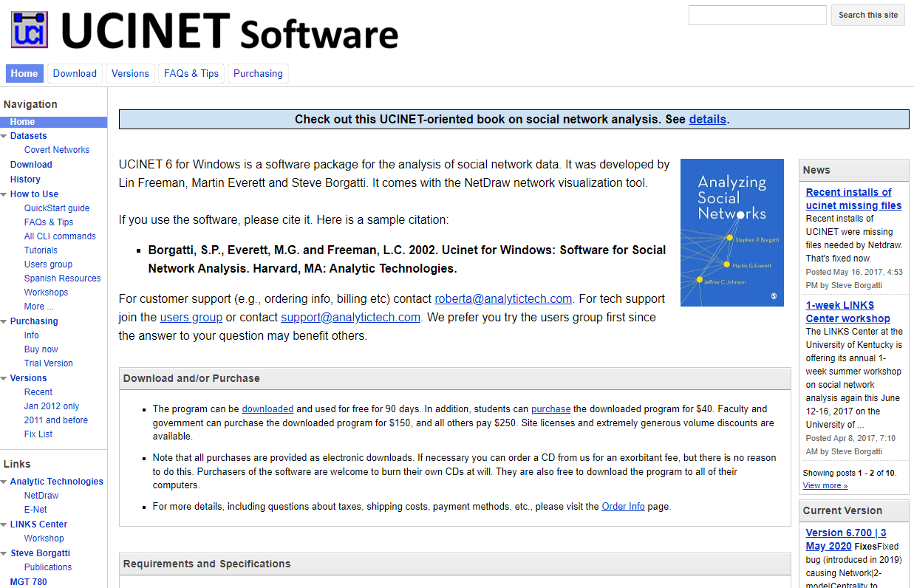
Task: Open All CLI commands link
Action: [60, 236]
